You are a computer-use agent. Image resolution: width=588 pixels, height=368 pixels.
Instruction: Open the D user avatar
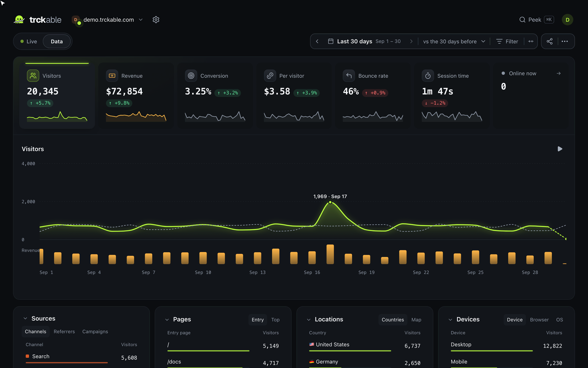567,20
